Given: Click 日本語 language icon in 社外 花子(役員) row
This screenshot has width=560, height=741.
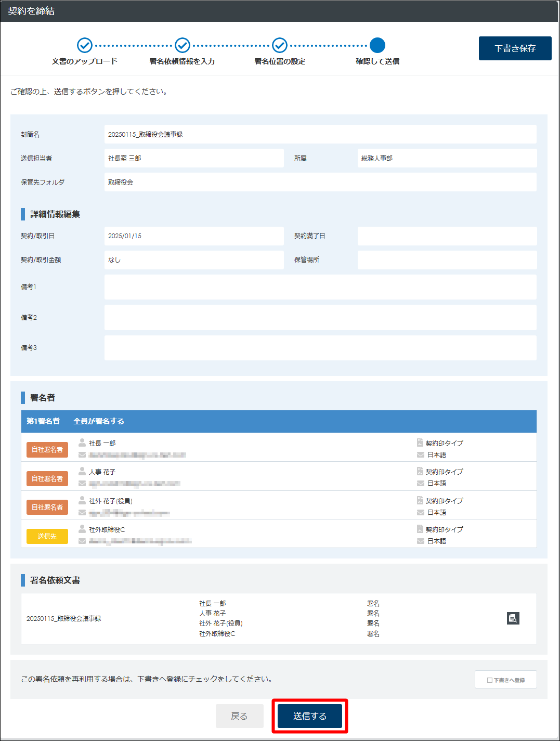Looking at the screenshot, I should coord(421,513).
